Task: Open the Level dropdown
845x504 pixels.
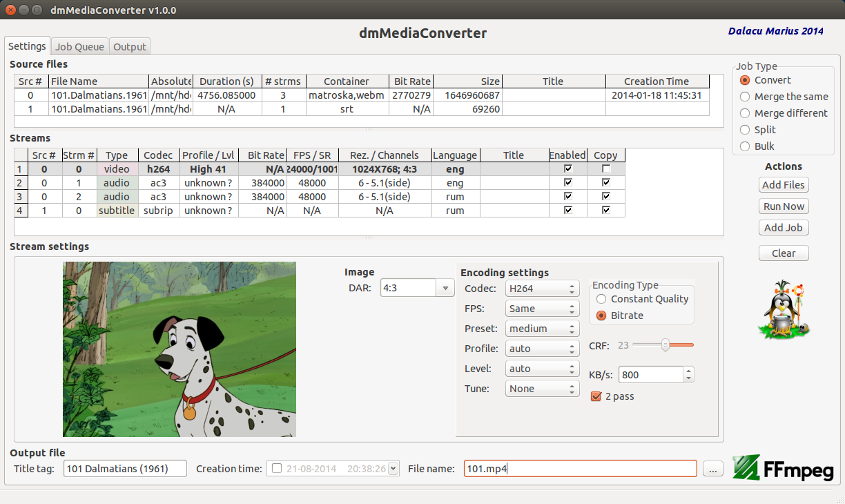Action: pyautogui.click(x=542, y=369)
